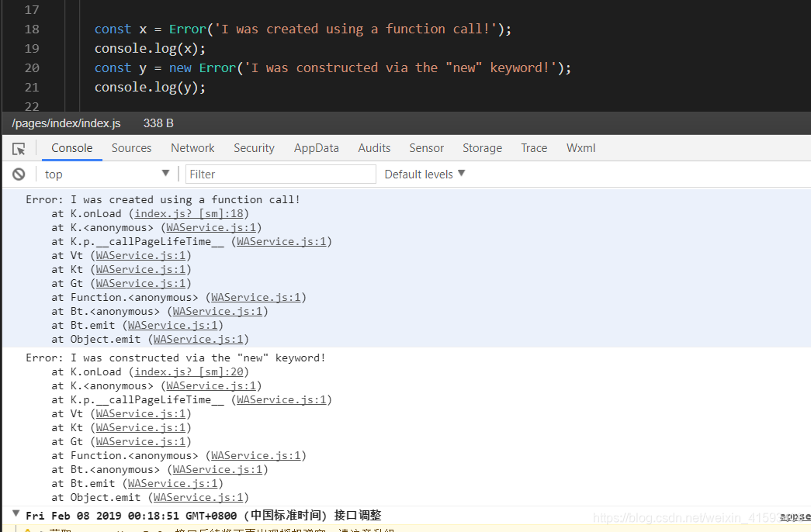Open the "top" frame context dropdown
This screenshot has width=811, height=532.
(x=106, y=174)
